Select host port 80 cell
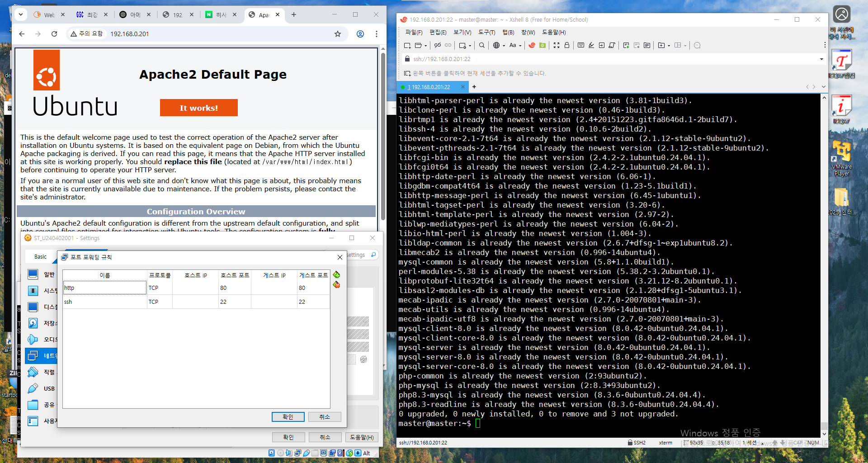 coord(235,288)
